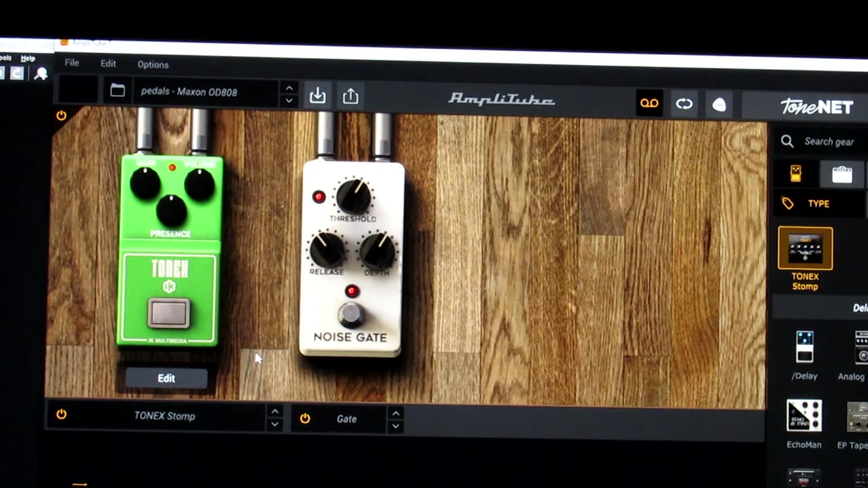Viewport: 868px width, 488px height.
Task: Select the next preset down arrow
Action: pyautogui.click(x=289, y=100)
